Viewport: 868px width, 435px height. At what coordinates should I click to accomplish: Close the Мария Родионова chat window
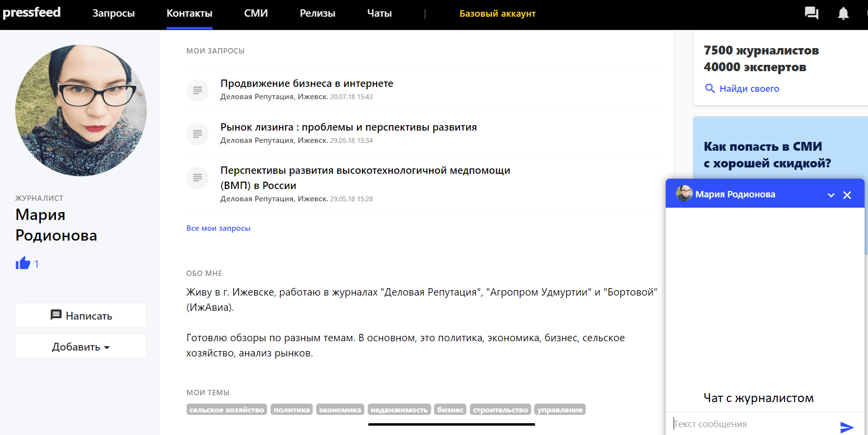pyautogui.click(x=847, y=195)
